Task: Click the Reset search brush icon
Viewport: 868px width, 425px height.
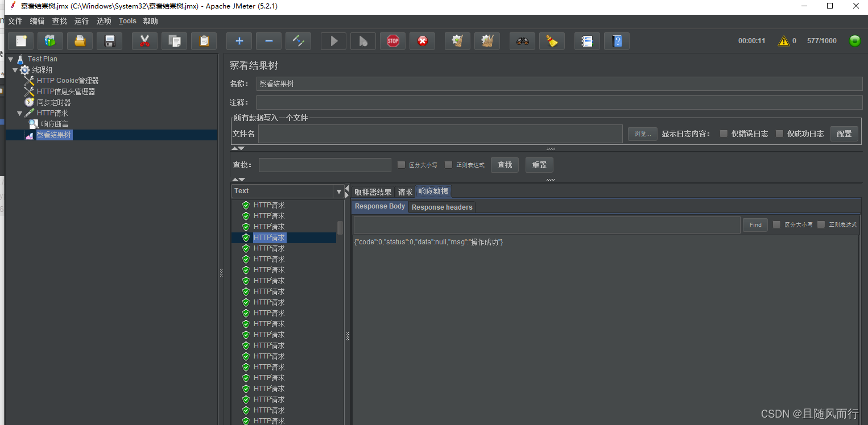Action: tap(552, 41)
